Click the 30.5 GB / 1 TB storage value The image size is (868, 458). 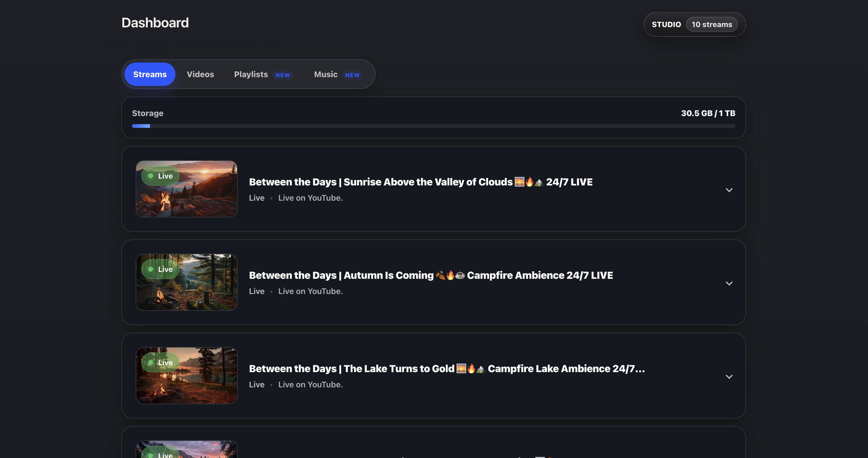click(x=708, y=113)
